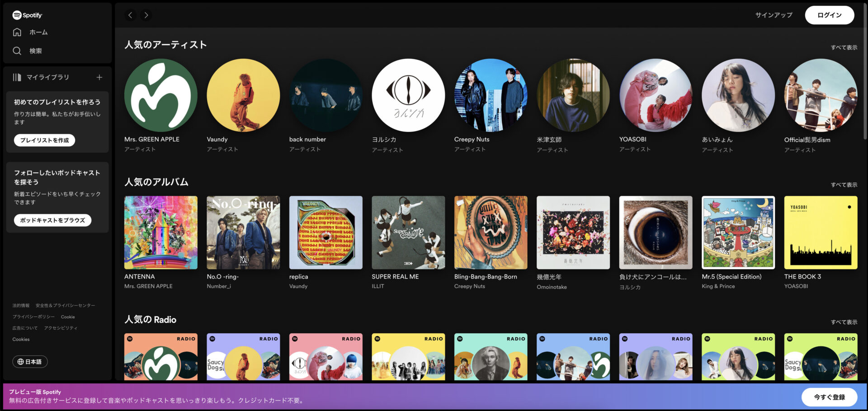
Task: Click 今すぐ登録 button
Action: (830, 397)
